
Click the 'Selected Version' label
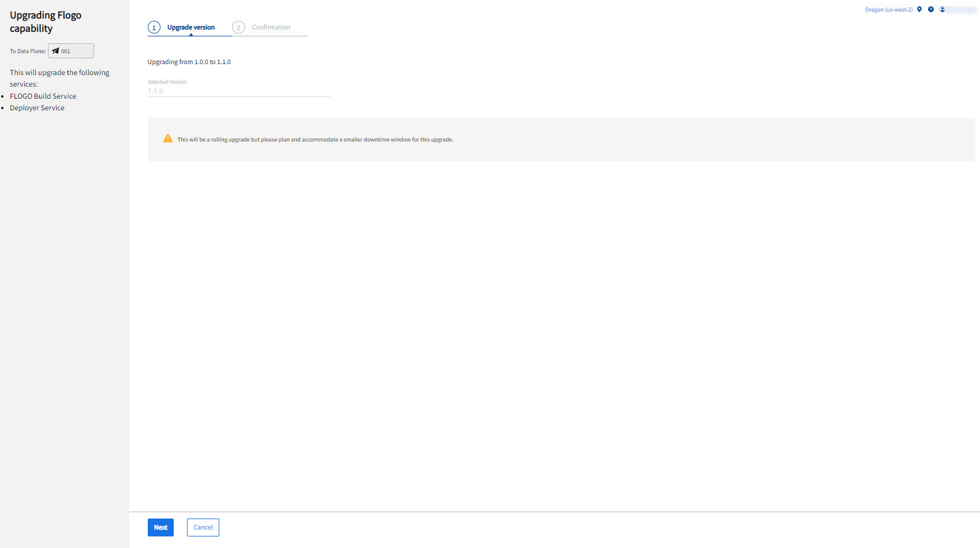point(167,82)
